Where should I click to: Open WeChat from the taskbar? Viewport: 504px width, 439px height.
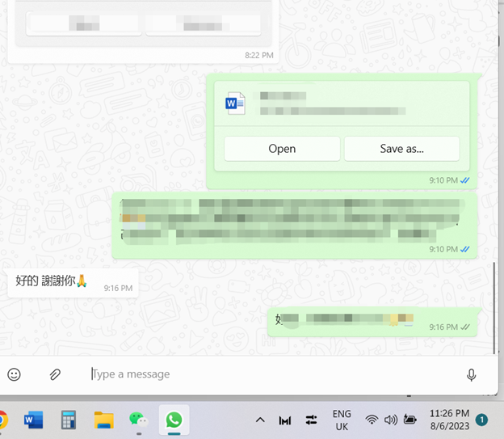[139, 420]
